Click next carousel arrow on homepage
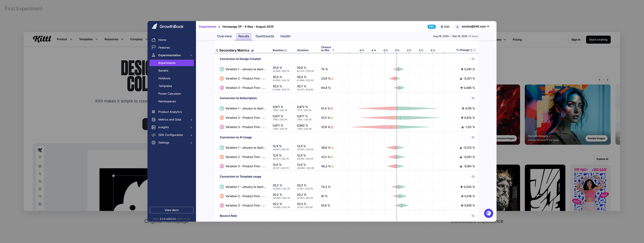This screenshot has height=243, width=644. [608, 80]
